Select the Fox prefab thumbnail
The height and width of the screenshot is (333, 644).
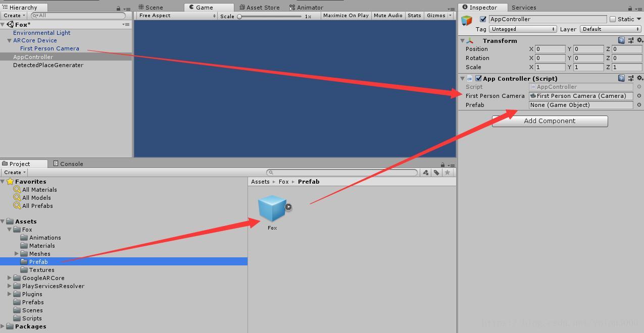[x=272, y=209]
